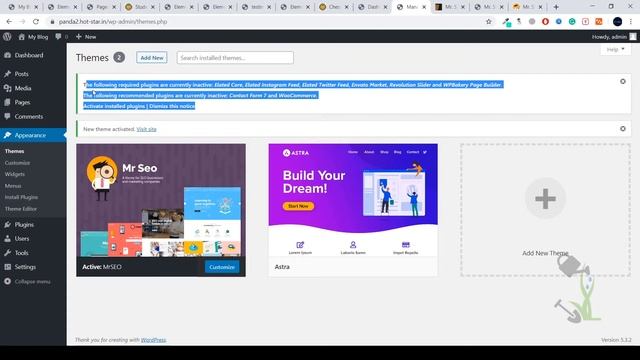The height and width of the screenshot is (360, 640).
Task: Open a new browser tab
Action: point(556,7)
